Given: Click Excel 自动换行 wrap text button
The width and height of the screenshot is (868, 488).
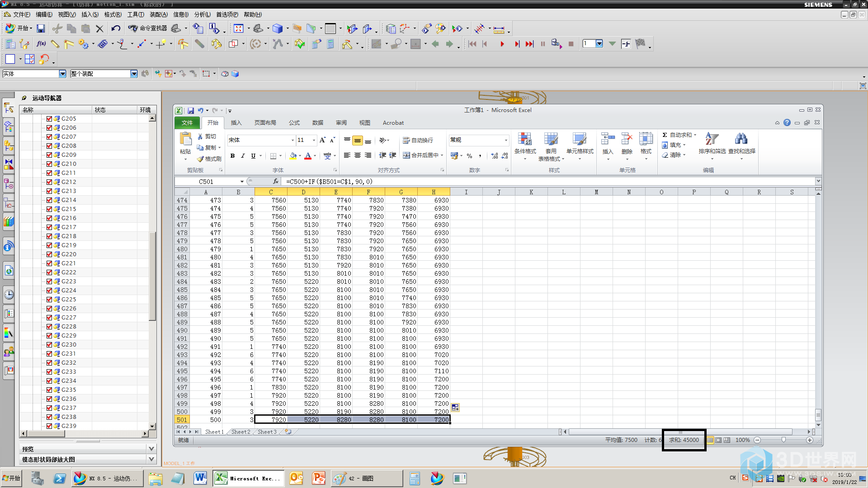Looking at the screenshot, I should point(418,141).
